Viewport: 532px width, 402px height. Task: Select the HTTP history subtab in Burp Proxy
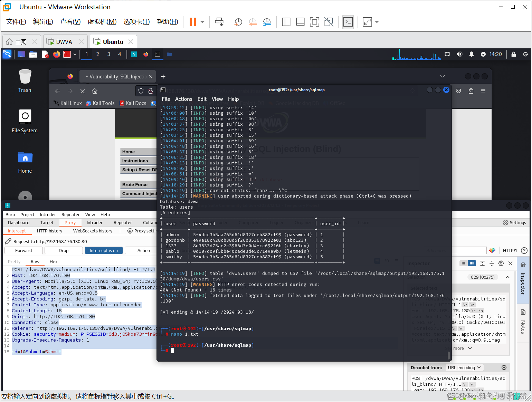50,231
